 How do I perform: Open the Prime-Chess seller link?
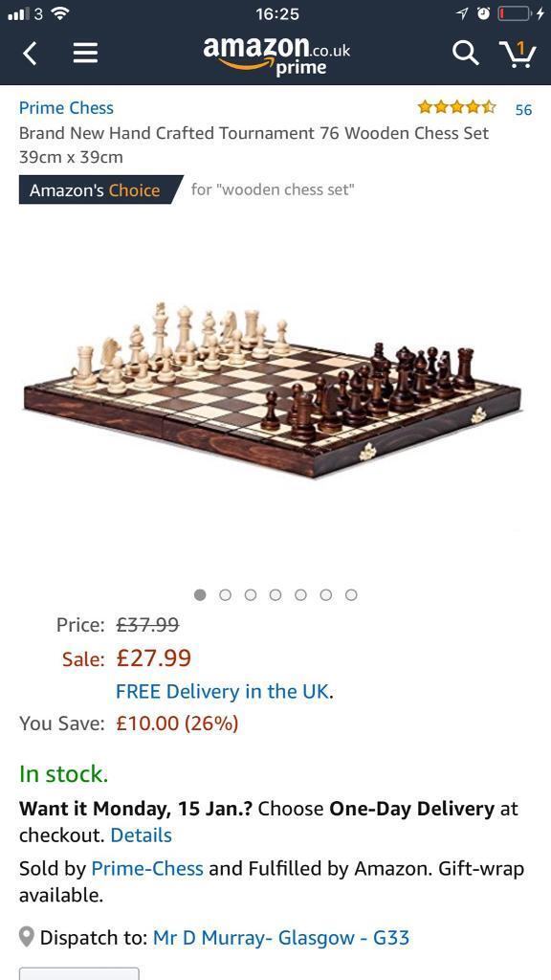click(147, 869)
